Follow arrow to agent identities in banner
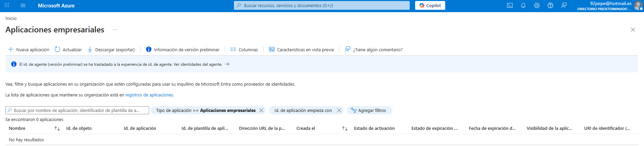The width and height of the screenshot is (644, 146). point(227,64)
